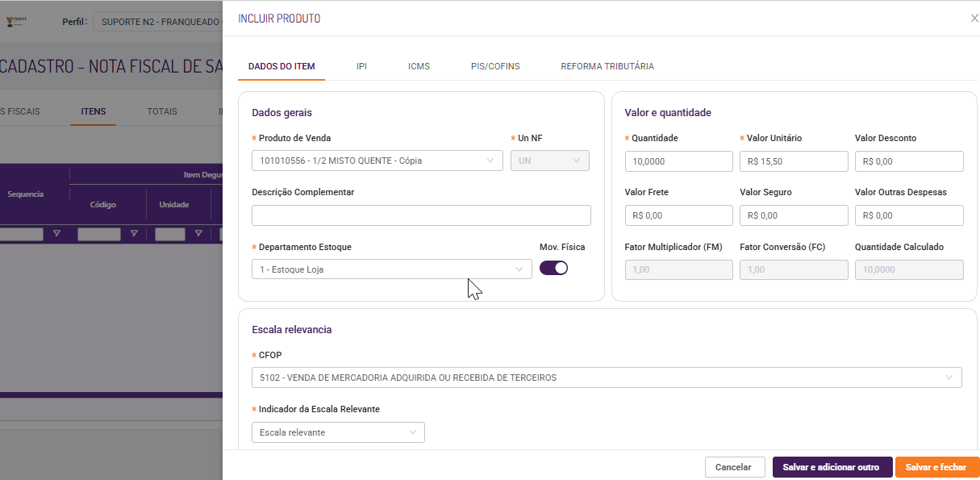Viewport: 980px width, 480px height.
Task: Click the Sequencia column filter icon
Action: pyautogui.click(x=56, y=234)
